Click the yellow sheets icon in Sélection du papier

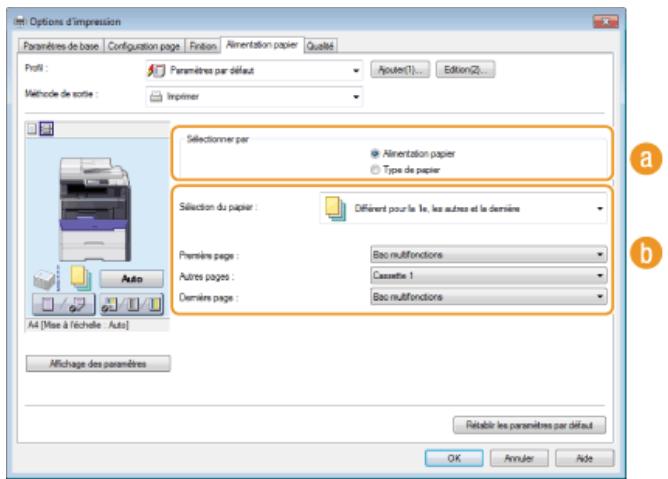click(x=336, y=209)
